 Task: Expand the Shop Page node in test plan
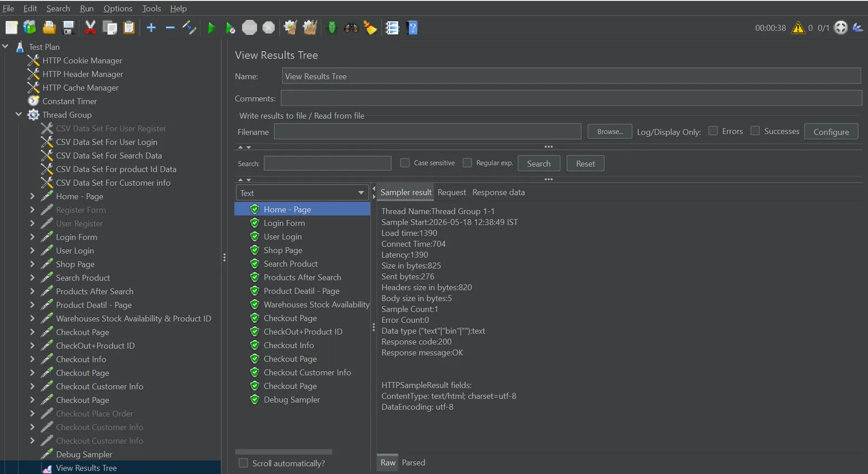[32, 264]
